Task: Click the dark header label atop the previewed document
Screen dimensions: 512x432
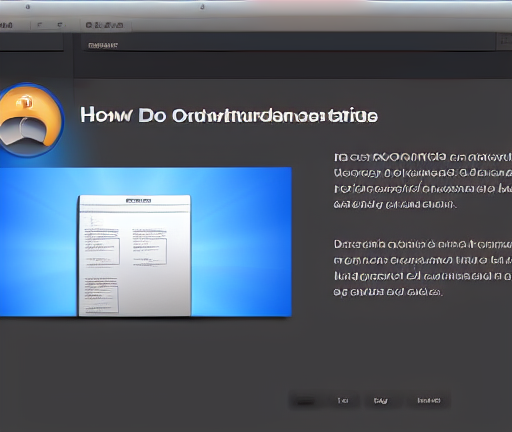Action: point(138,201)
